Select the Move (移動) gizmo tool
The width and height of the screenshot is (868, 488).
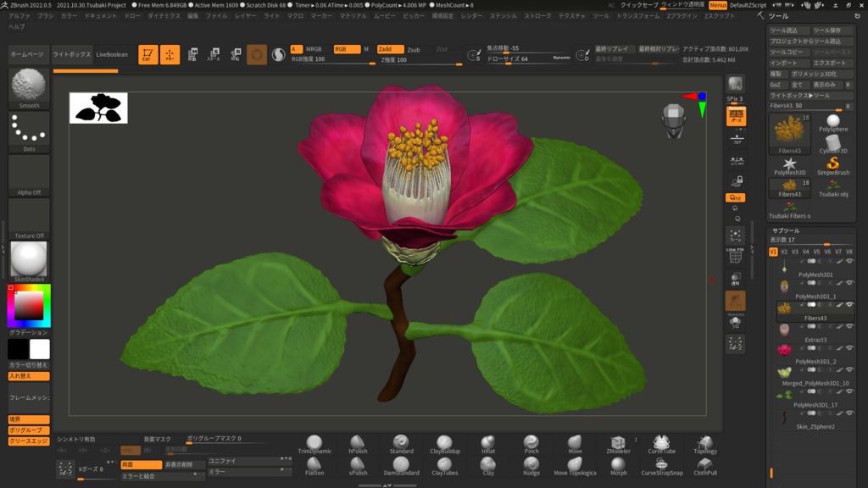[192, 54]
